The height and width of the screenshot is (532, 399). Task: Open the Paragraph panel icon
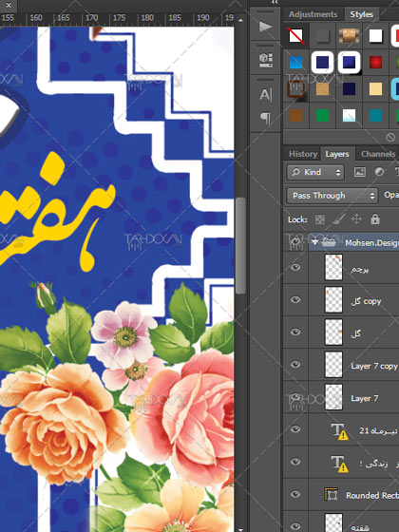pyautogui.click(x=265, y=118)
